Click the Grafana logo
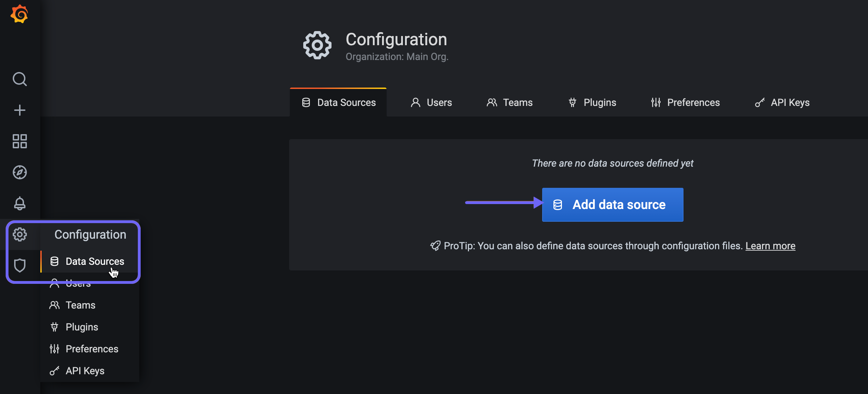 click(x=20, y=14)
